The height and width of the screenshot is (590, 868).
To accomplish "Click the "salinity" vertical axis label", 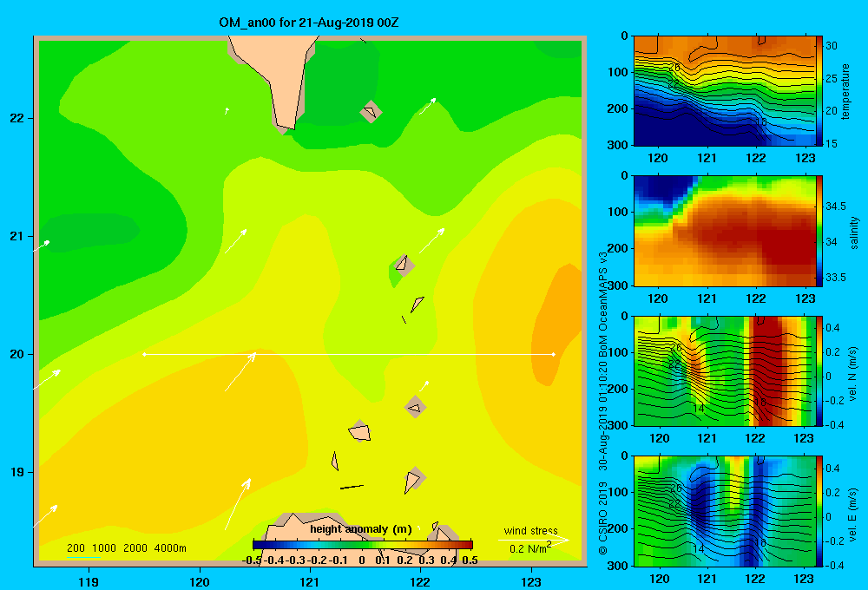I will (x=854, y=233).
